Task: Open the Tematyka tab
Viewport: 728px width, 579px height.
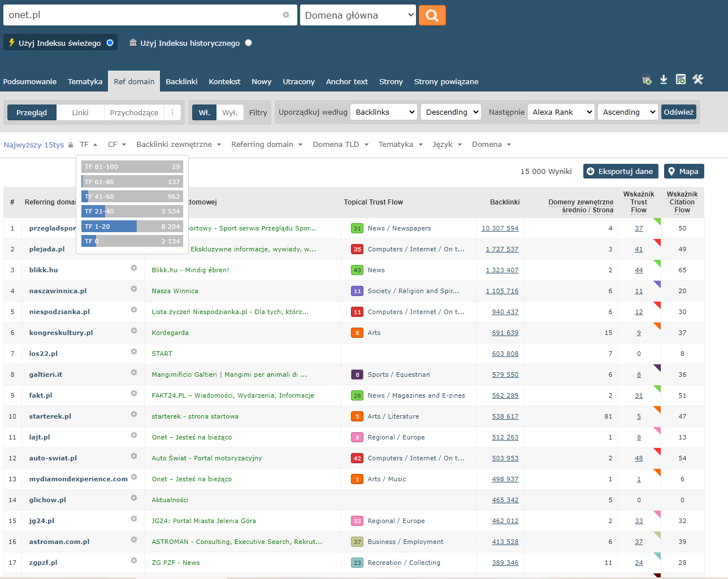Action: pyautogui.click(x=85, y=81)
